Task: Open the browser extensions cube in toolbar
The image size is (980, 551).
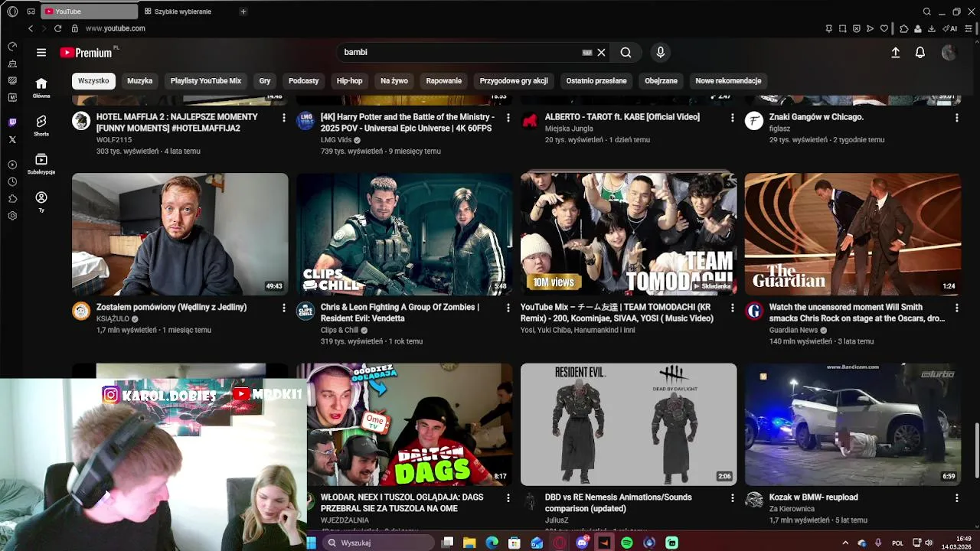Action: tap(903, 28)
